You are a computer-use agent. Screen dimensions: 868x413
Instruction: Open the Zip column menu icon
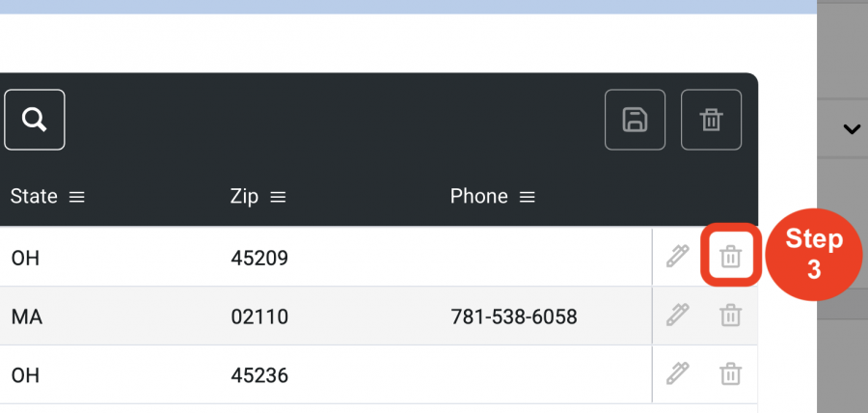[x=278, y=197]
